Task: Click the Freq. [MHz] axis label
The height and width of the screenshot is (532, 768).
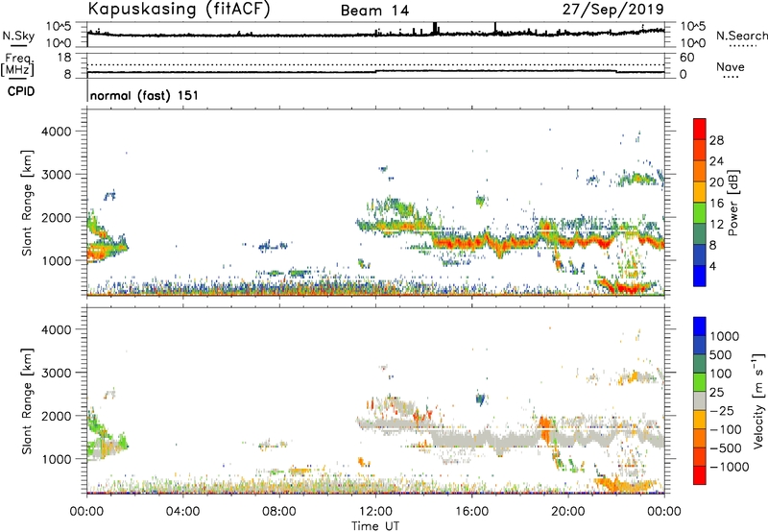Action: pos(17,64)
